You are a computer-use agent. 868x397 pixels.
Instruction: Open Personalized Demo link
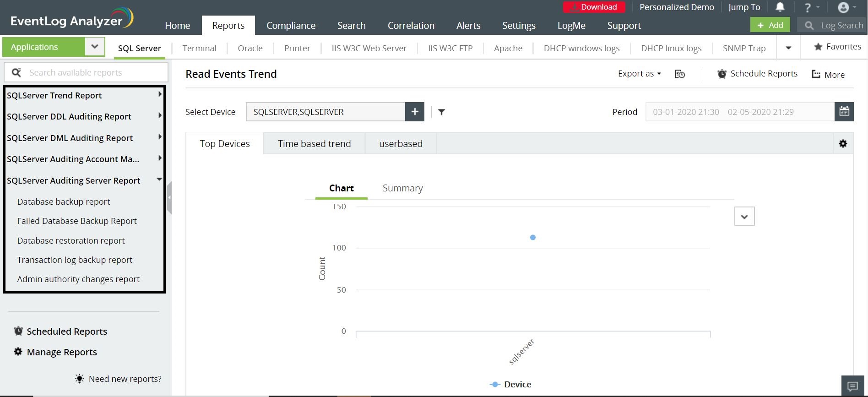click(677, 7)
